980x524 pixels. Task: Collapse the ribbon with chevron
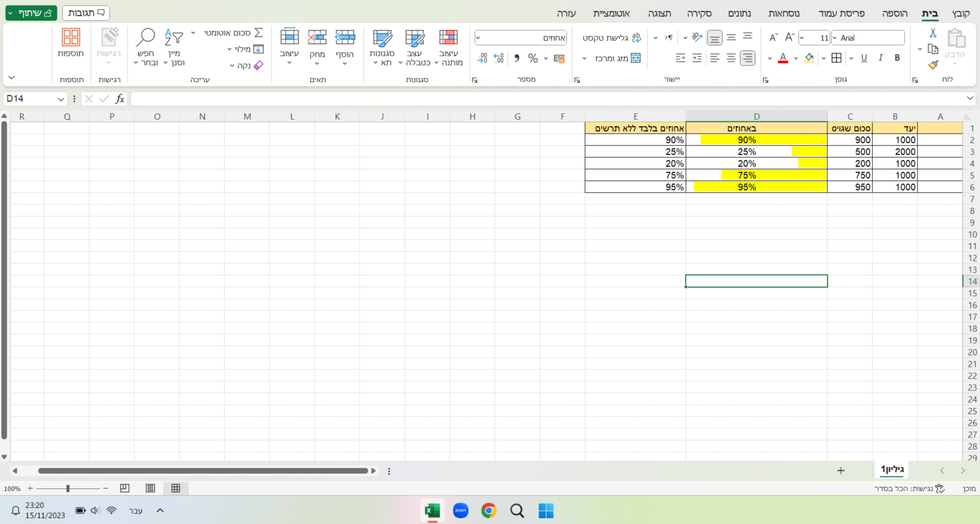pyautogui.click(x=11, y=78)
